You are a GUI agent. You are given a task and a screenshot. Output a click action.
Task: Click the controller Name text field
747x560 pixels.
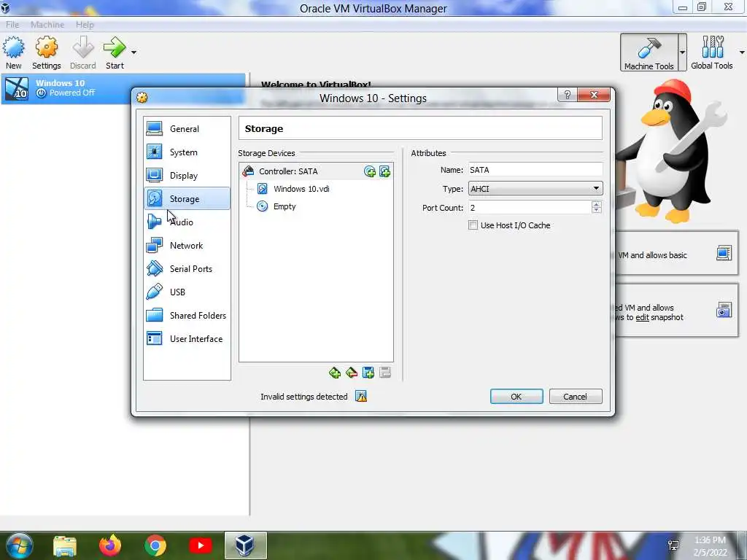pos(535,169)
